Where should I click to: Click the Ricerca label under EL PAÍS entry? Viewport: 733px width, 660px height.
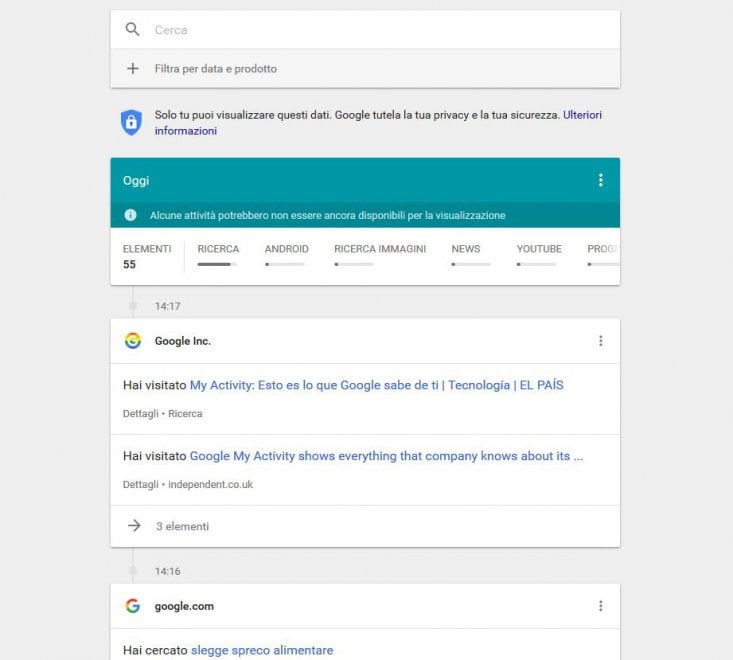coord(185,414)
